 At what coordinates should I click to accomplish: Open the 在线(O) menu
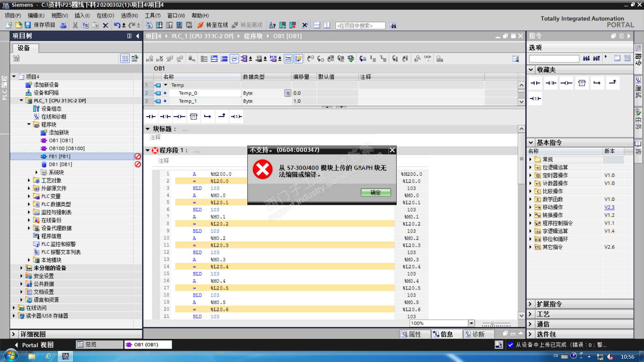tap(105, 15)
